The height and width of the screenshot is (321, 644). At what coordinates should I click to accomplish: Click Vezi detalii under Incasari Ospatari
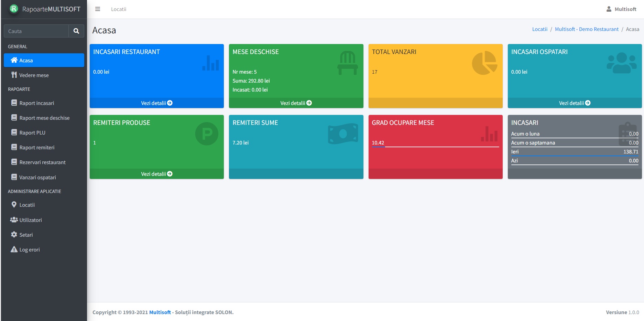[x=574, y=103]
